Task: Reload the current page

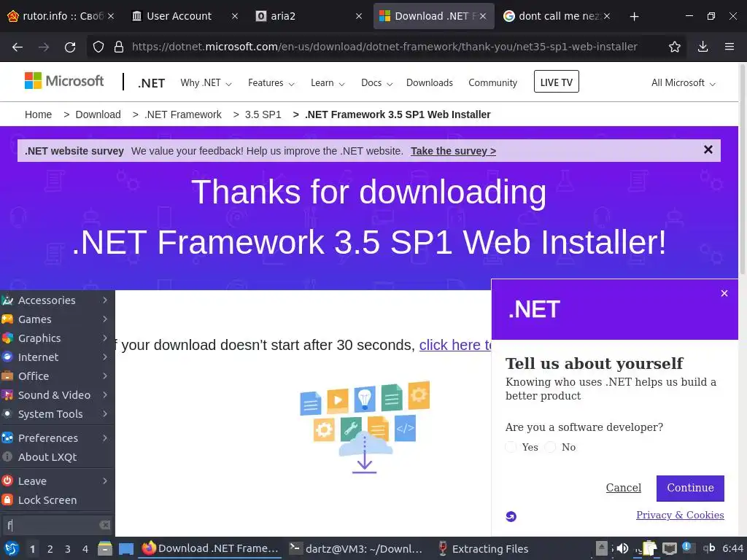Action: point(70,47)
